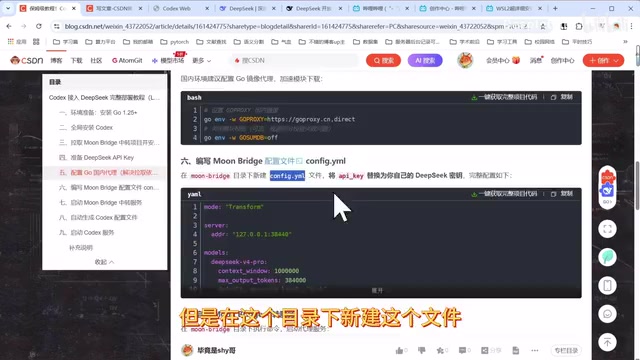Go to TOC item 二 Codex
Image resolution: width=640 pixels, height=360 pixels.
tap(86, 127)
